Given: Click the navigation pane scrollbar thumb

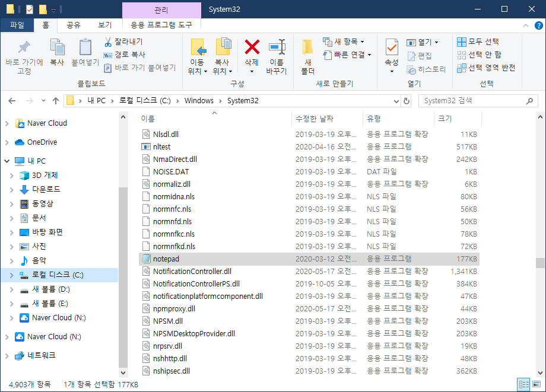Looking at the screenshot, I should (123, 277).
